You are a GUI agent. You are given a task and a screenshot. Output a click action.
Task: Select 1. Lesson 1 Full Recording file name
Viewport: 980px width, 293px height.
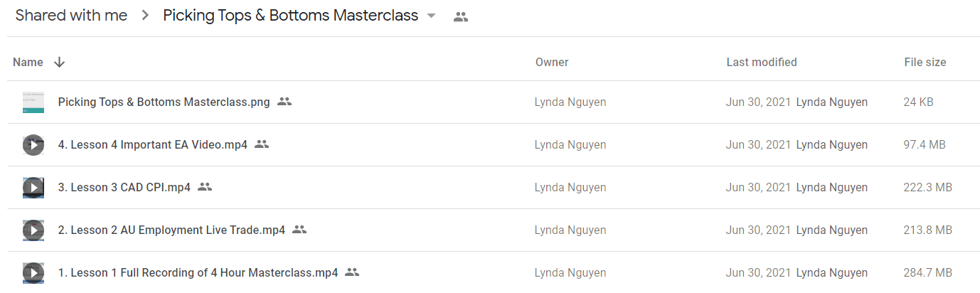click(x=198, y=273)
